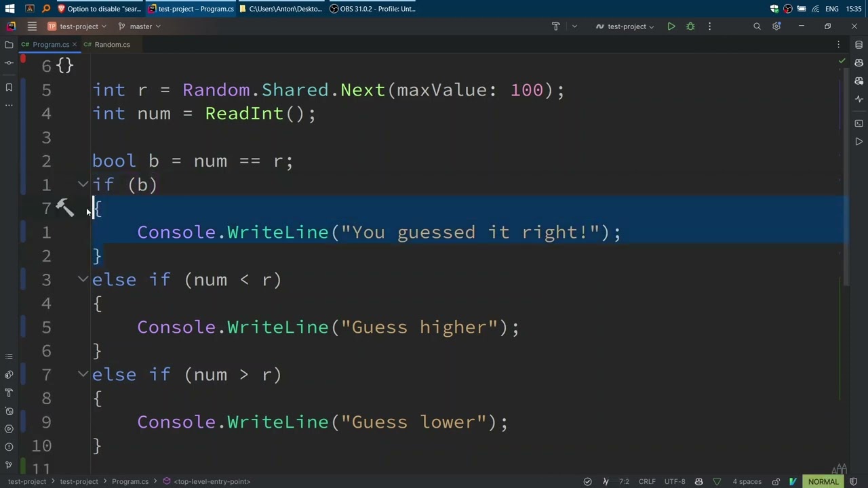
Task: Open the Terminal-like tool window on right sidebar
Action: (859, 123)
